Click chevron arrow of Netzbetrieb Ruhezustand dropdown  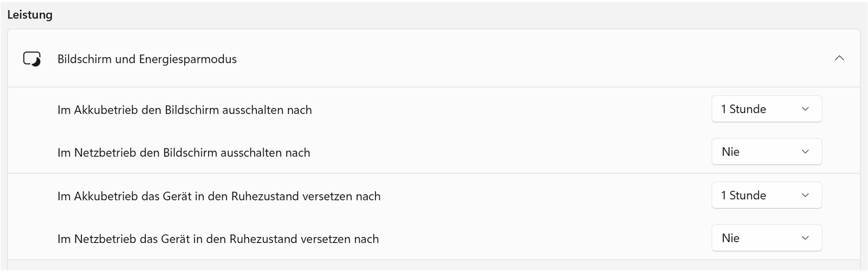coord(805,238)
